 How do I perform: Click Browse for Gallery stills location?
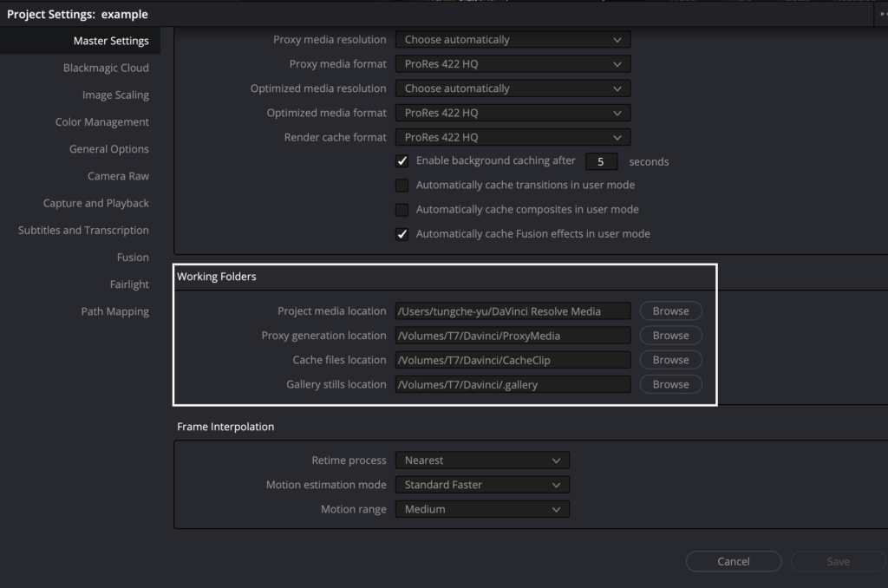click(x=670, y=384)
